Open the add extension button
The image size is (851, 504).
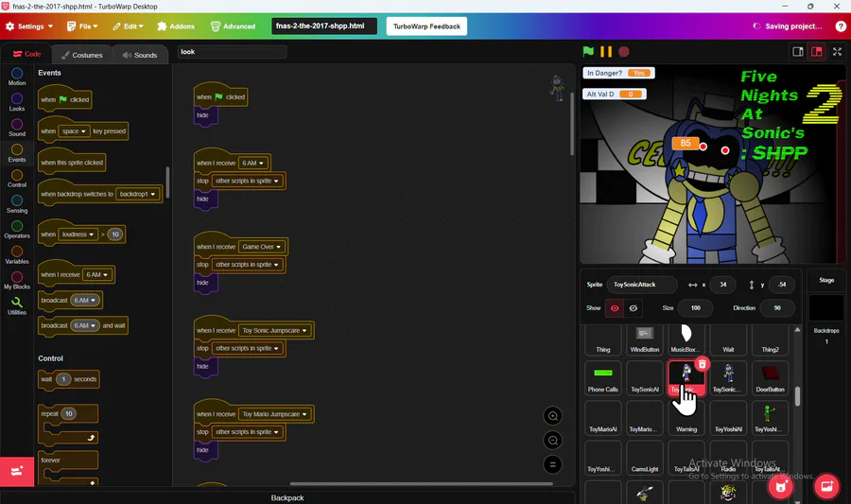(17, 471)
